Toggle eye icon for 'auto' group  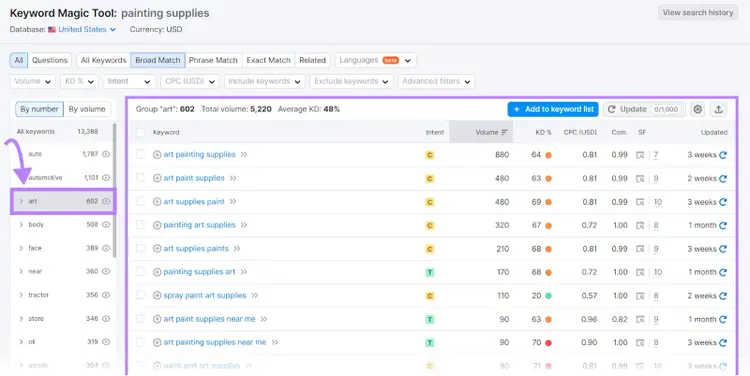coord(106,154)
